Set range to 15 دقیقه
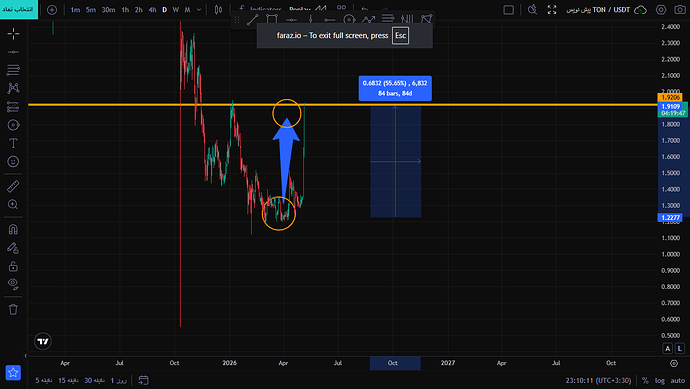690x389 pixels. [68, 380]
